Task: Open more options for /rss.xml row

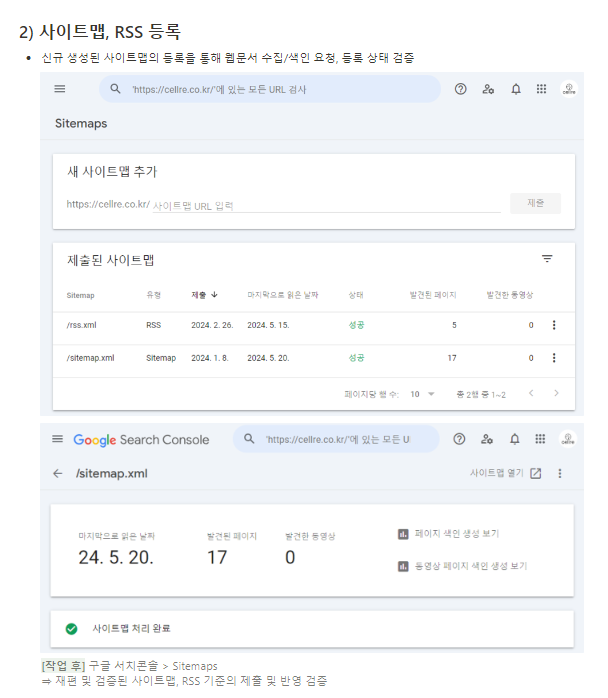Action: tap(554, 325)
